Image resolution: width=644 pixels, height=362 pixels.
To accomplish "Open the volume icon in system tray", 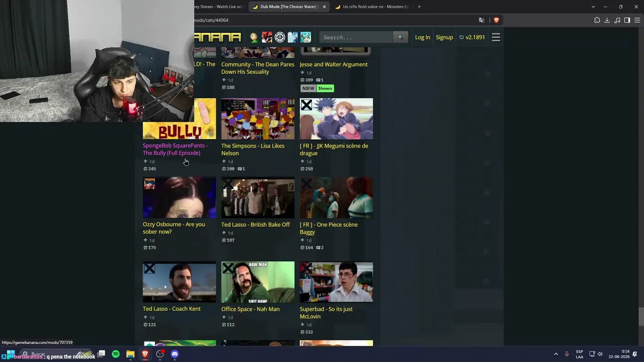I will pos(600,354).
